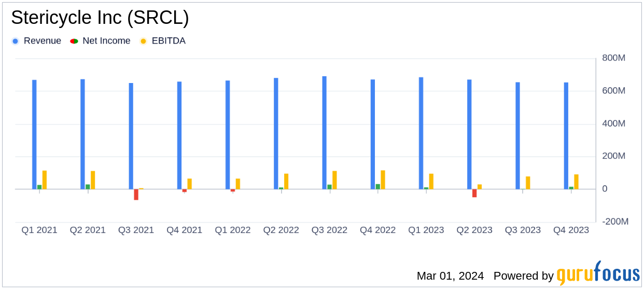Viewport: 644px width, 289px height.
Task: Toggle the Revenue legend item
Action: tap(36, 41)
